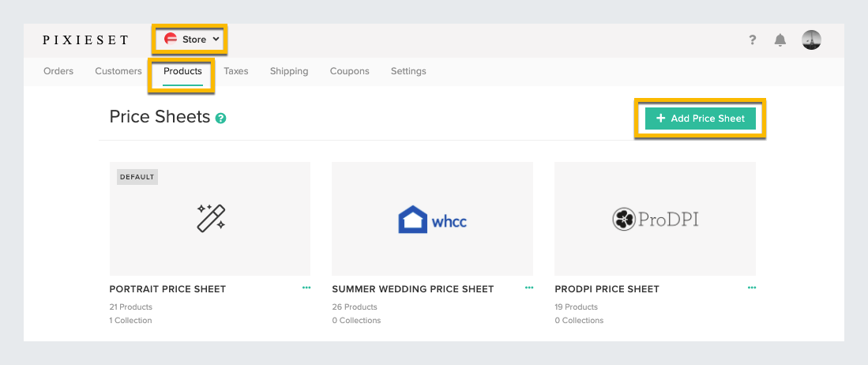
Task: Open the Settings tab
Action: (408, 71)
